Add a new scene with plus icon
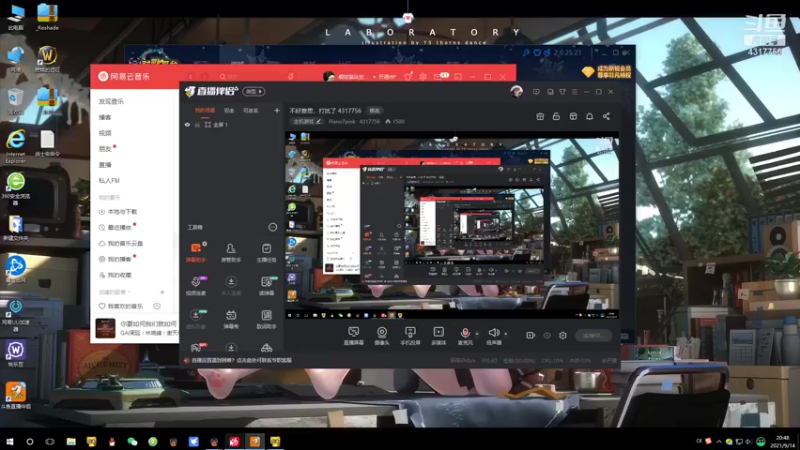 click(277, 110)
